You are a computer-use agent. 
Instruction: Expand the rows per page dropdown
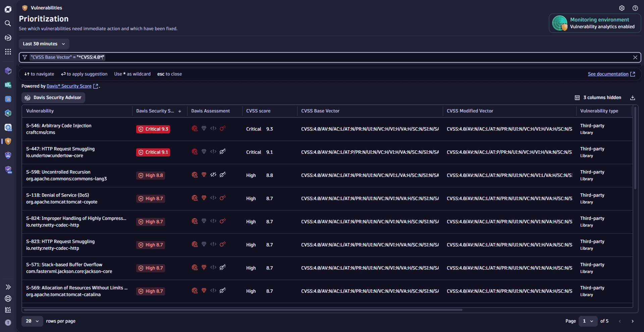click(x=32, y=321)
